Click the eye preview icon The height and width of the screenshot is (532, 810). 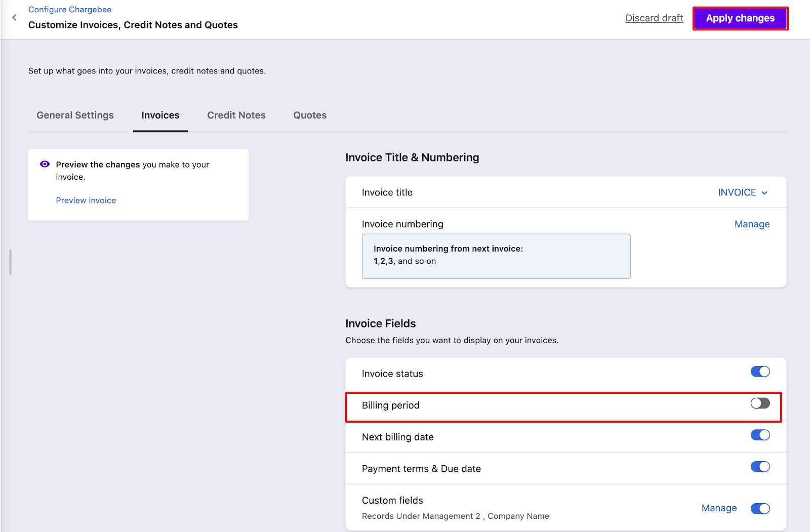click(45, 164)
